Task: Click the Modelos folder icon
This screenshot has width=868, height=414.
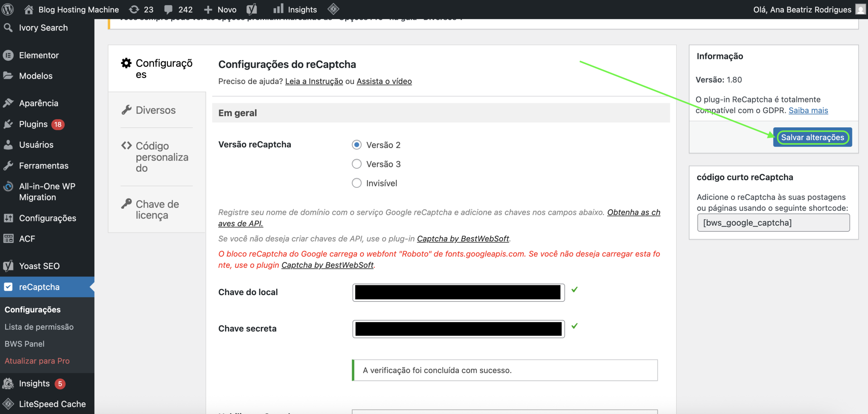Action: click(x=8, y=76)
